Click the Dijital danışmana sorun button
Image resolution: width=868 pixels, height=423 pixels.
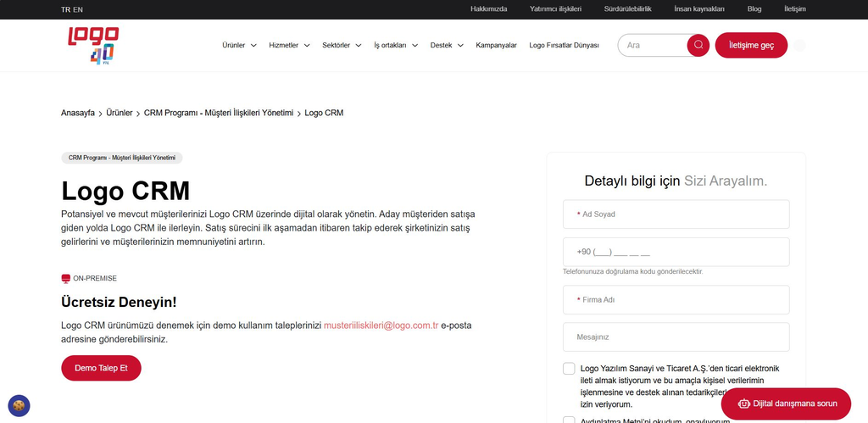coord(786,404)
